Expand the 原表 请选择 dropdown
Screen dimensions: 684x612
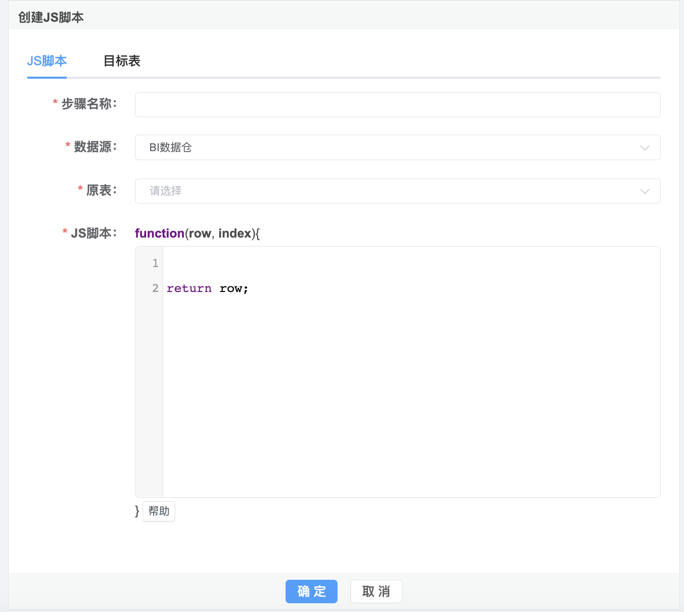(x=390, y=191)
